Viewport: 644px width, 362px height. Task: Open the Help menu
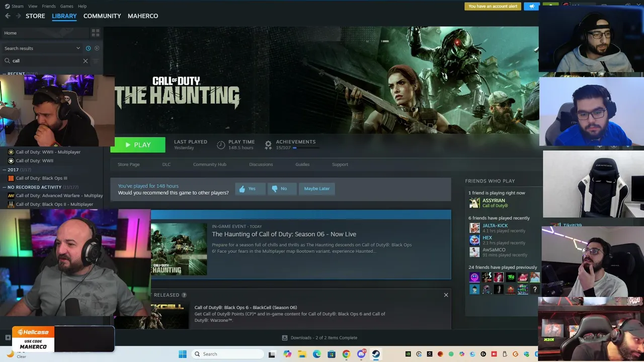[83, 6]
